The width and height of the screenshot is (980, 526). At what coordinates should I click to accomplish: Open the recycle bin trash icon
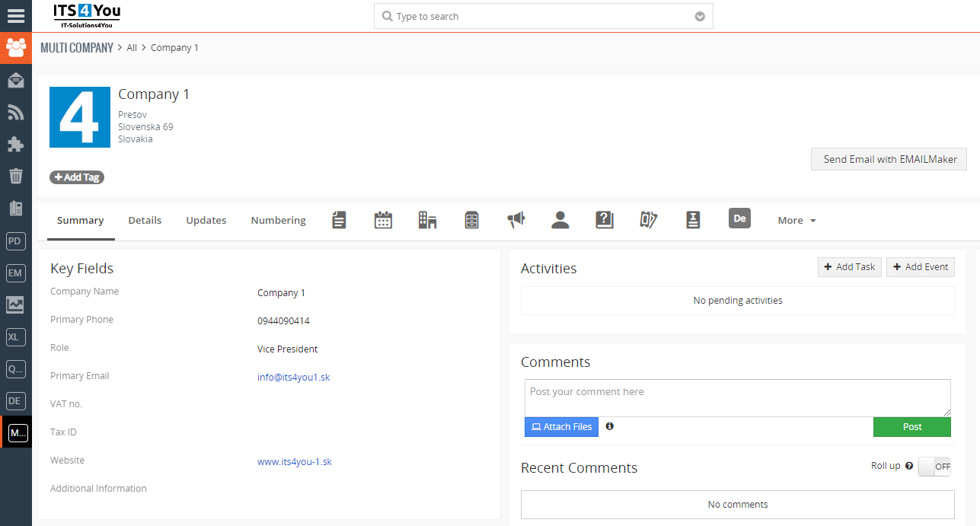[15, 177]
